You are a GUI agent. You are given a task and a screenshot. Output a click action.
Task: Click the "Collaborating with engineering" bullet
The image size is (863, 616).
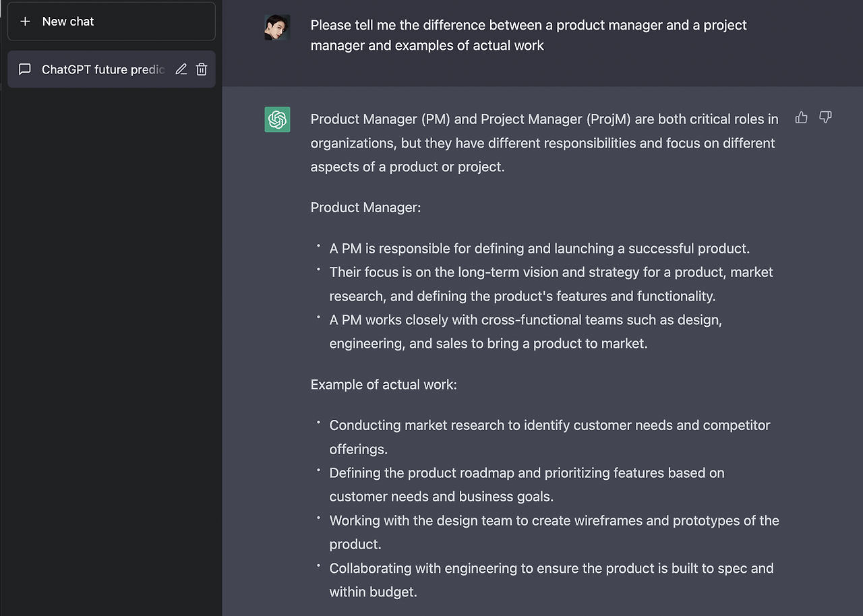click(x=551, y=580)
